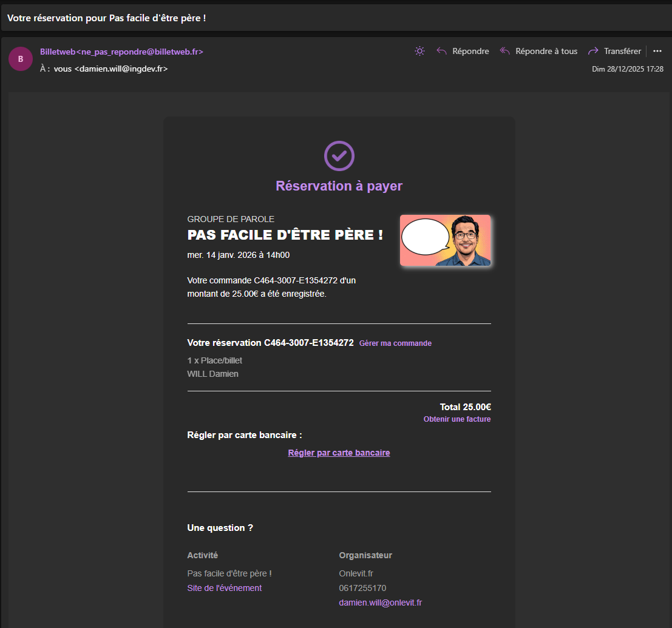Select the recipient damien.will@ingdev.fr address
This screenshot has height=628, width=672.
[x=120, y=69]
